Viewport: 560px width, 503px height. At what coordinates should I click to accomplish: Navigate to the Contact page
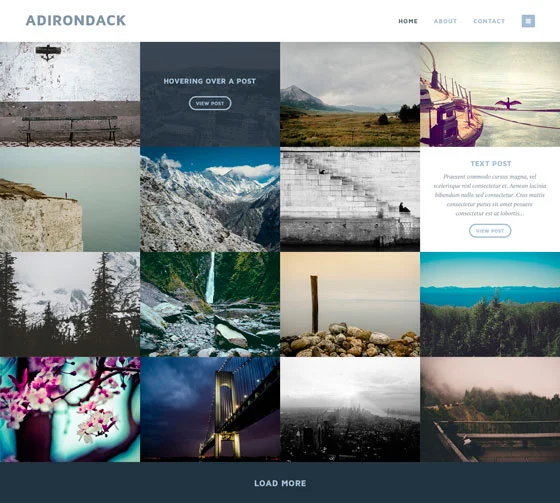pos(489,21)
